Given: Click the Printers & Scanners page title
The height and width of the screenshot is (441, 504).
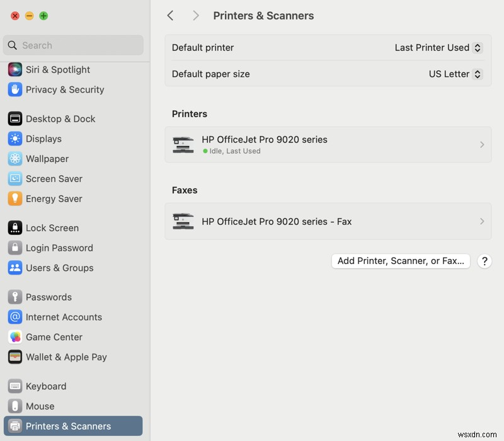Looking at the screenshot, I should point(263,15).
